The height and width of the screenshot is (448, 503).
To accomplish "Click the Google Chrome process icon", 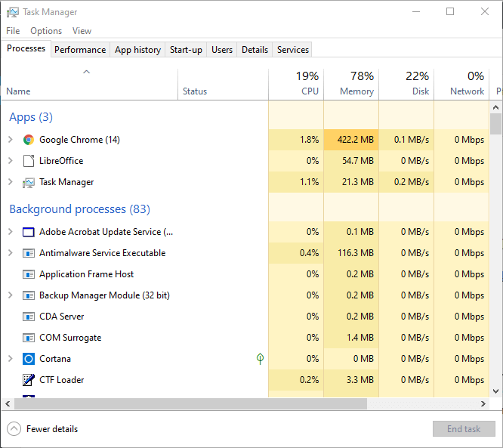I will (x=29, y=140).
